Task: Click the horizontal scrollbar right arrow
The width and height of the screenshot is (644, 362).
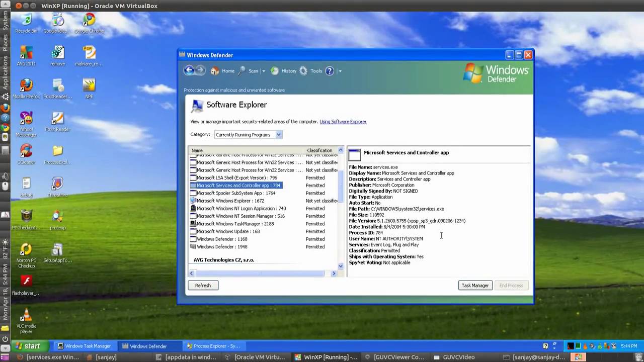Action: click(x=334, y=274)
